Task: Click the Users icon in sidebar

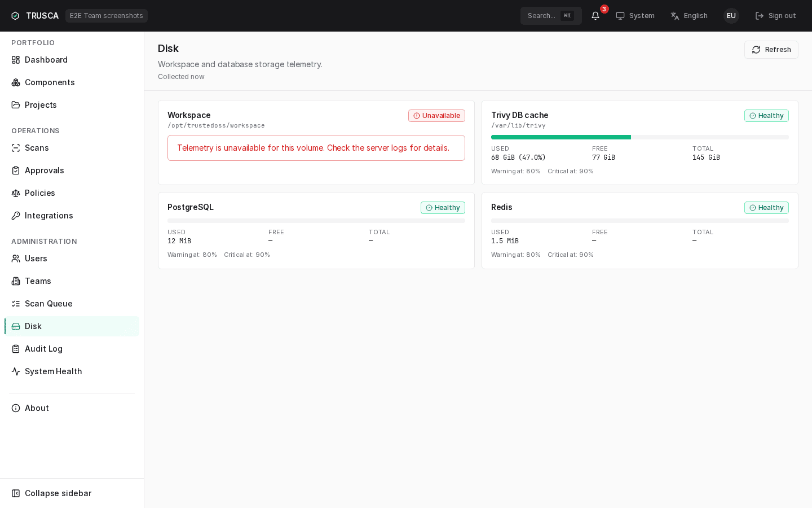Action: coord(16,259)
